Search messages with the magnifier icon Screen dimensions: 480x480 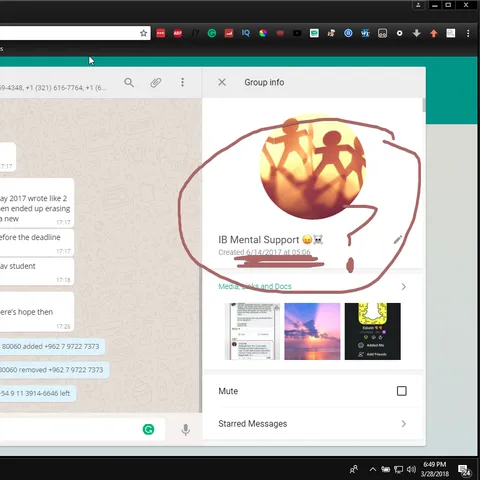129,82
